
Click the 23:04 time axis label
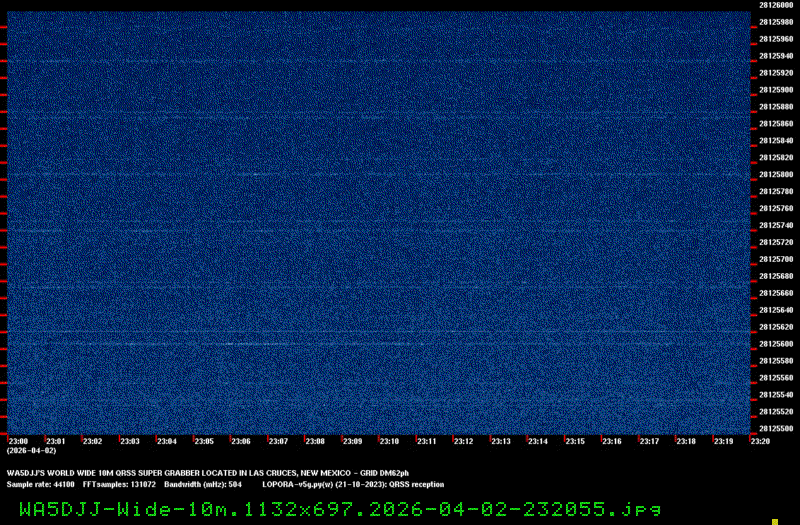(167, 441)
